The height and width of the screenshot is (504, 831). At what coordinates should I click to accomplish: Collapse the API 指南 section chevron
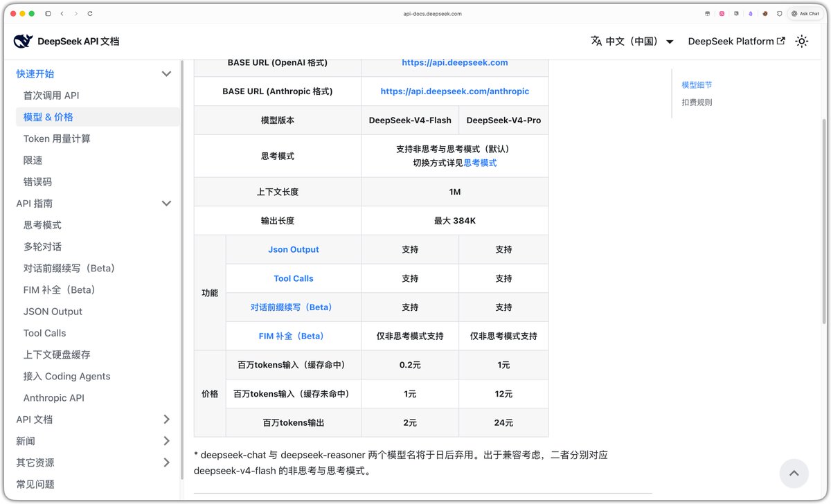click(x=166, y=204)
